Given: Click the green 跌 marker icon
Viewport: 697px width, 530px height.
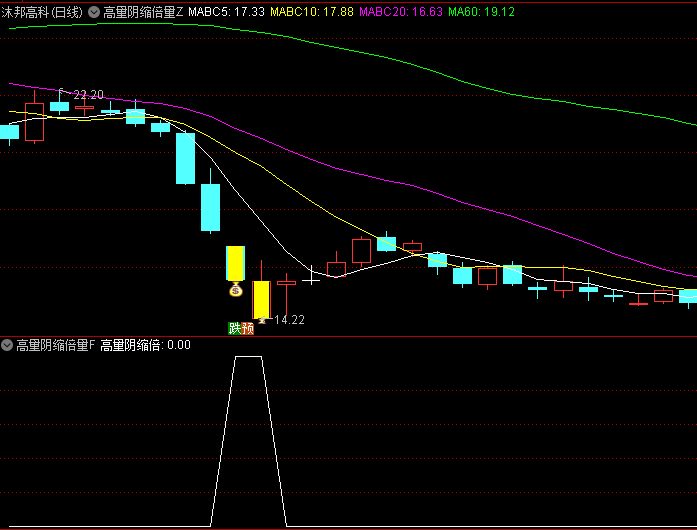Looking at the screenshot, I should (x=235, y=327).
